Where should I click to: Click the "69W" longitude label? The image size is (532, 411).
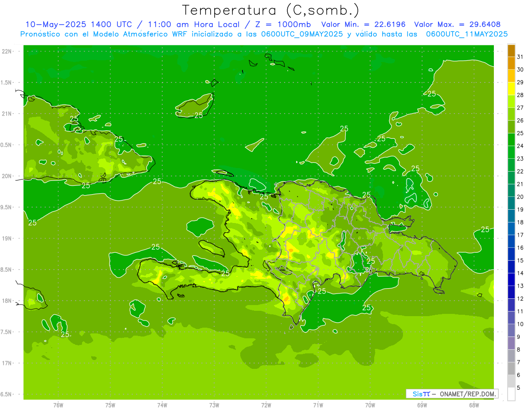[422, 405]
